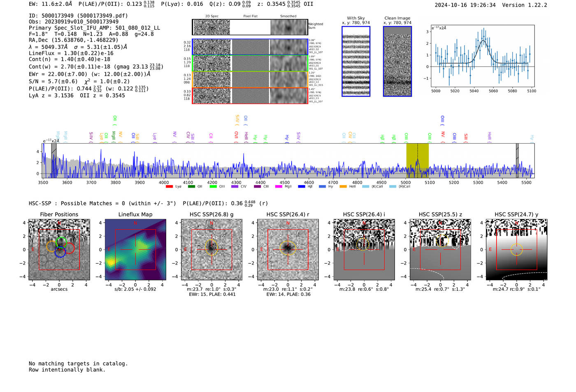Click the 'With Sky' cutout title
Image resolution: width=576 pixels, height=392 pixels.
(356, 18)
